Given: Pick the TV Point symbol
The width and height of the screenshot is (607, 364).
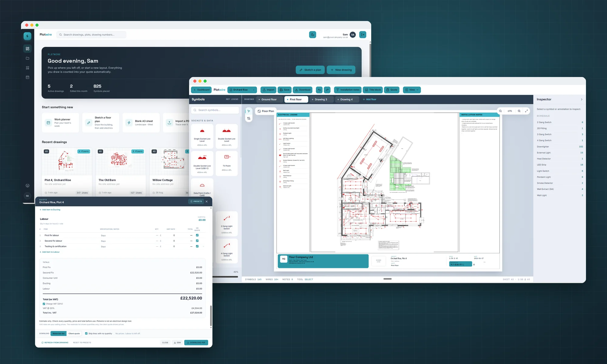Looking at the screenshot, I should coord(227,163).
